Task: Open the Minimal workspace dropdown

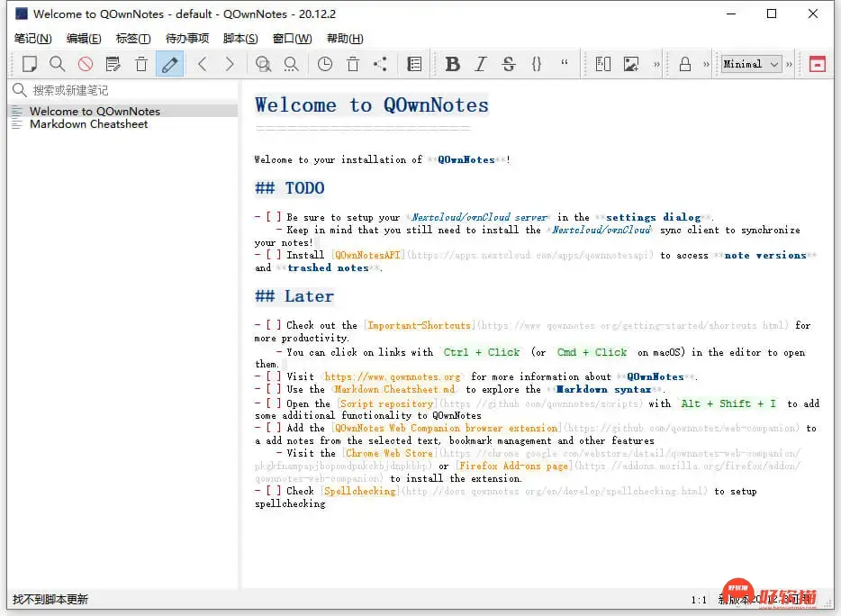Action: 751,64
